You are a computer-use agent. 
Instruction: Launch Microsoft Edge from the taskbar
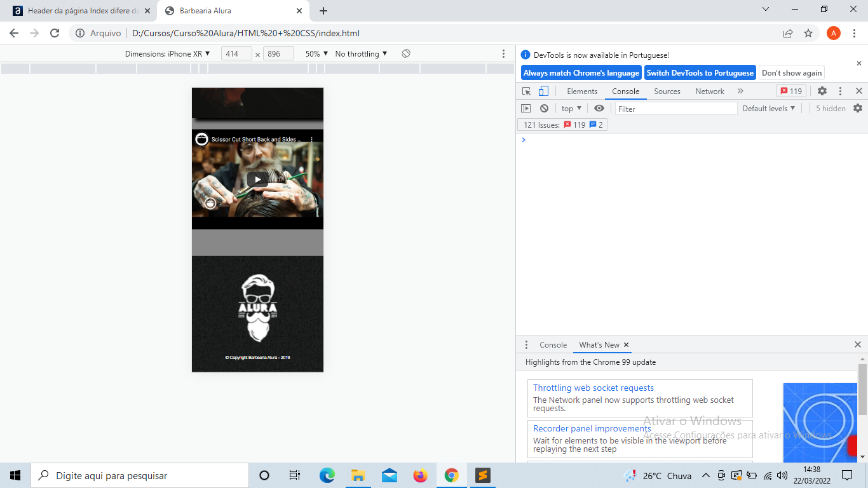click(x=327, y=475)
